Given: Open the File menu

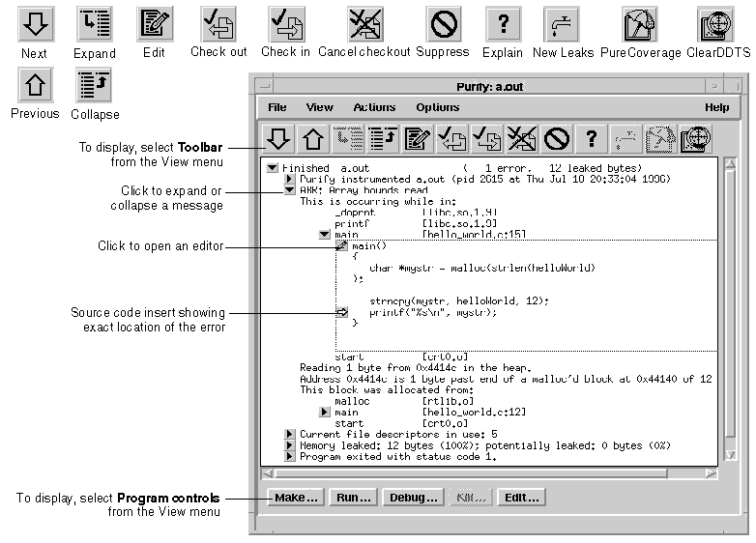Looking at the screenshot, I should (277, 107).
